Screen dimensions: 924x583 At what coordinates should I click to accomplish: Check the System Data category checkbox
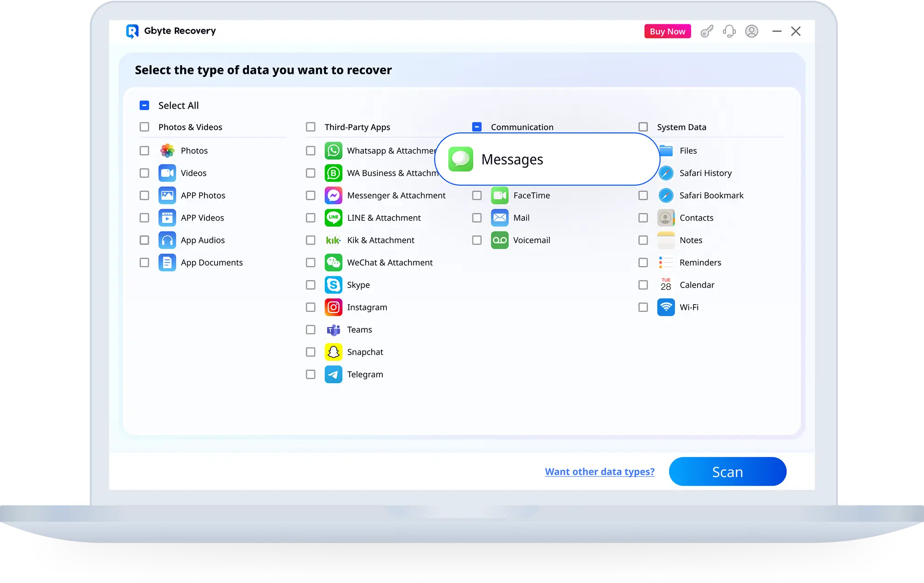(643, 127)
